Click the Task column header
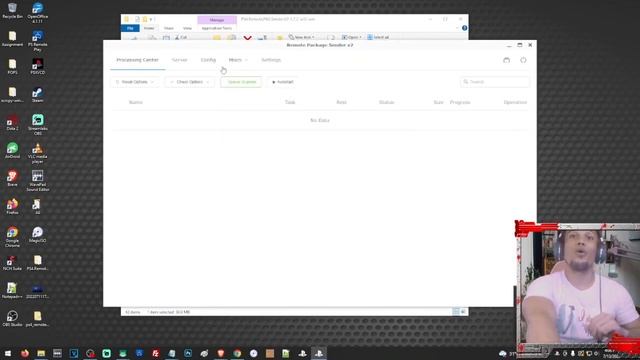 [290, 102]
